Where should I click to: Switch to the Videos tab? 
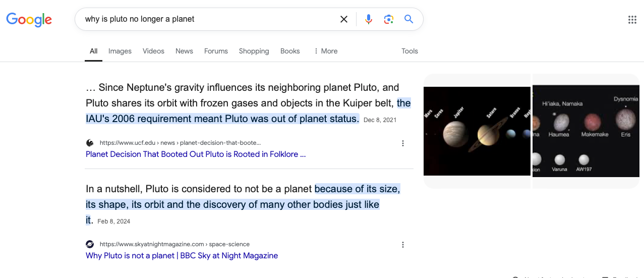(x=153, y=51)
